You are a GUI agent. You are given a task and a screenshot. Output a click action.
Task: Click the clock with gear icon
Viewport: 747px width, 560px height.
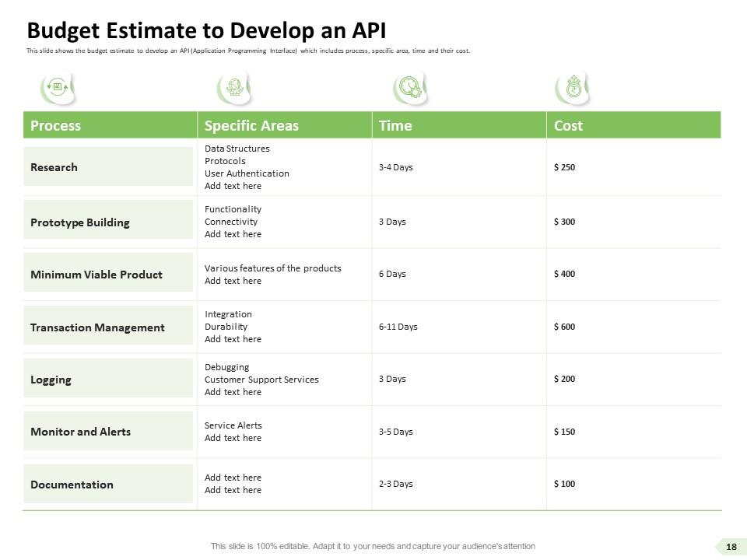[x=407, y=88]
